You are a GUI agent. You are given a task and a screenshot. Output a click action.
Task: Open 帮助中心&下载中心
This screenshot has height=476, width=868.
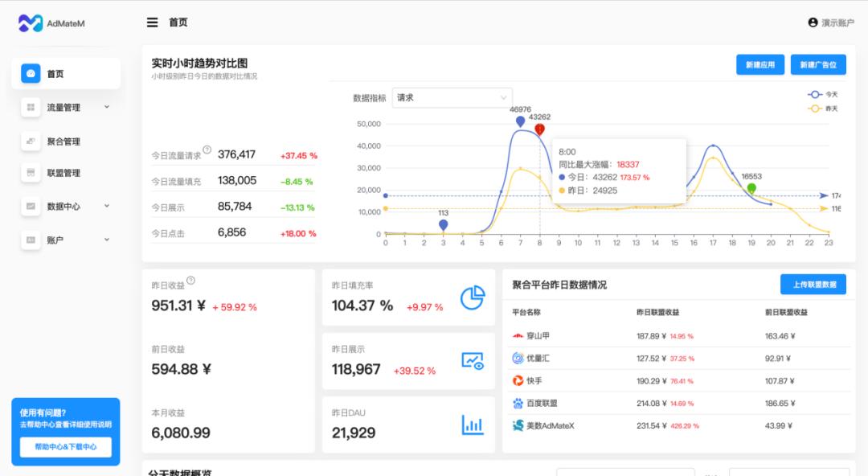(65, 447)
